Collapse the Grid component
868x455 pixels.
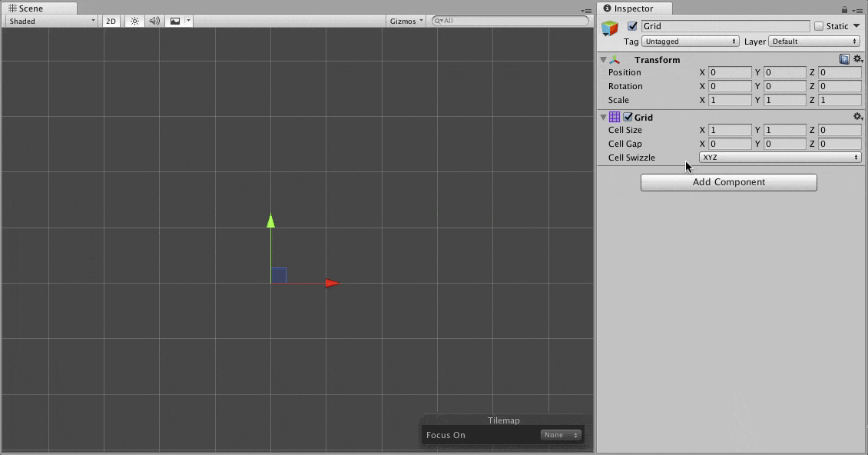604,118
